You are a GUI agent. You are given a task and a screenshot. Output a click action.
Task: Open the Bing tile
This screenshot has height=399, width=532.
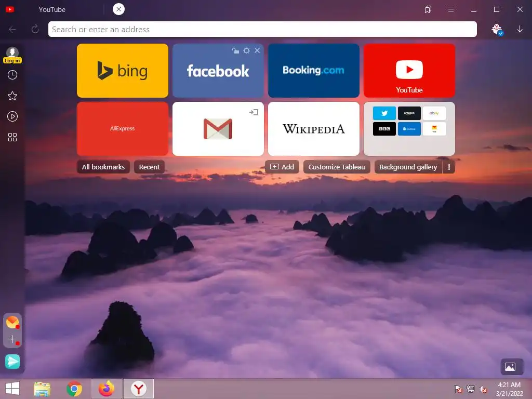[x=123, y=71]
